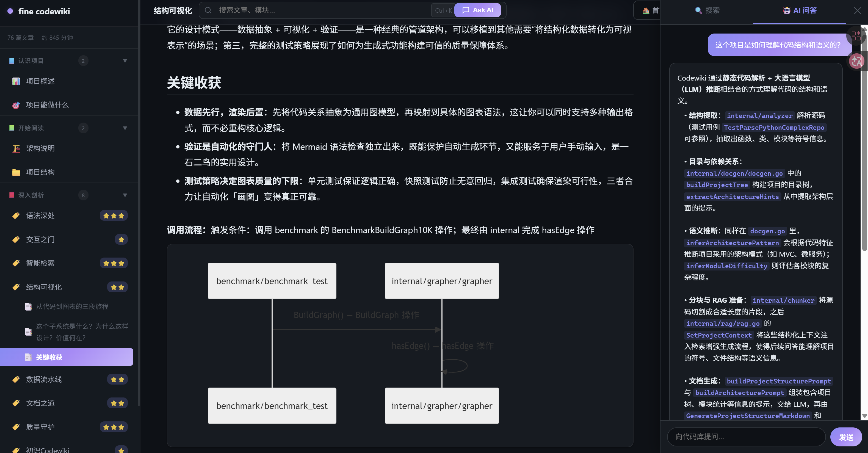Click the Ask AI button
Image resolution: width=868 pixels, height=453 pixels.
pyautogui.click(x=477, y=10)
